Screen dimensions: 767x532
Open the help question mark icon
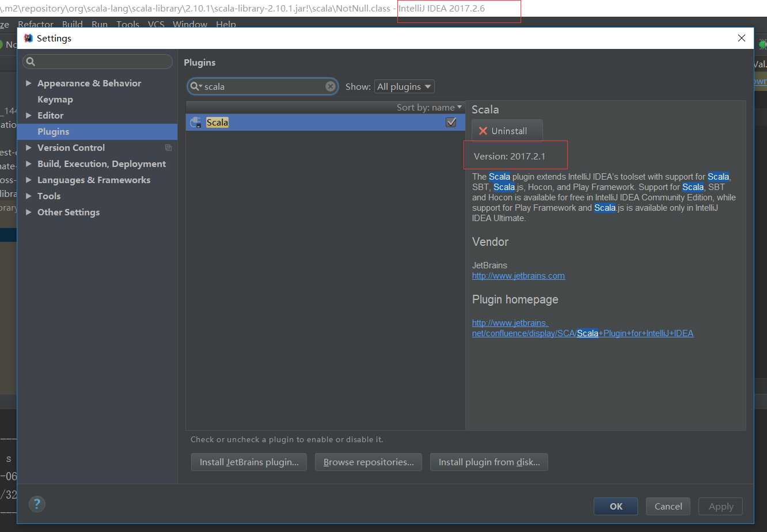[37, 504]
